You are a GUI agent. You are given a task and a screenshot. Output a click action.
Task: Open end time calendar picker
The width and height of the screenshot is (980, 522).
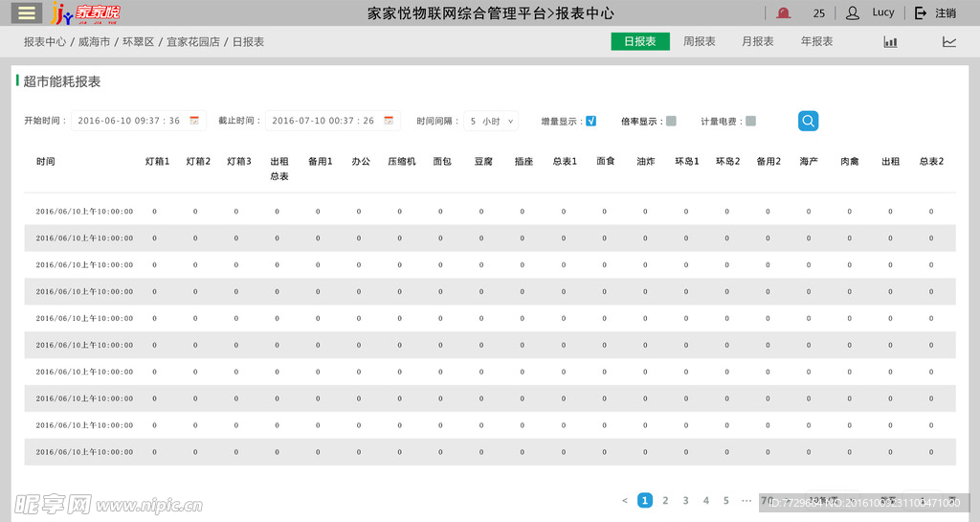[389, 121]
